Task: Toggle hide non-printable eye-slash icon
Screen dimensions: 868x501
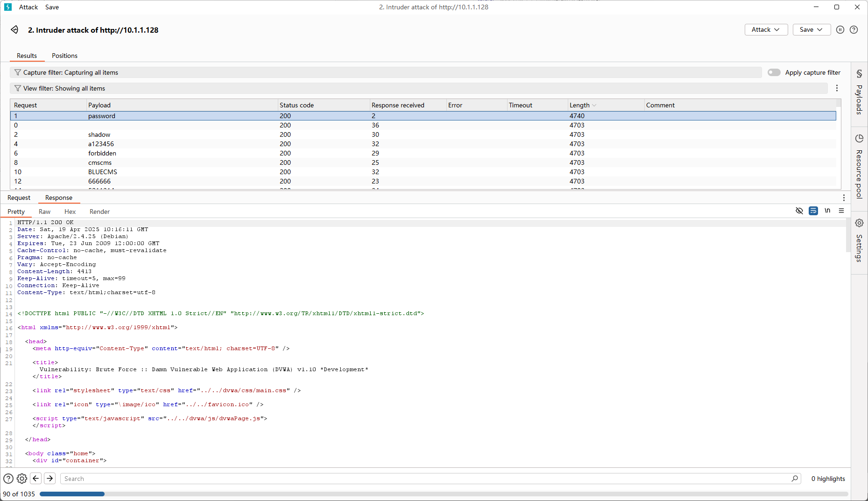Action: [799, 211]
